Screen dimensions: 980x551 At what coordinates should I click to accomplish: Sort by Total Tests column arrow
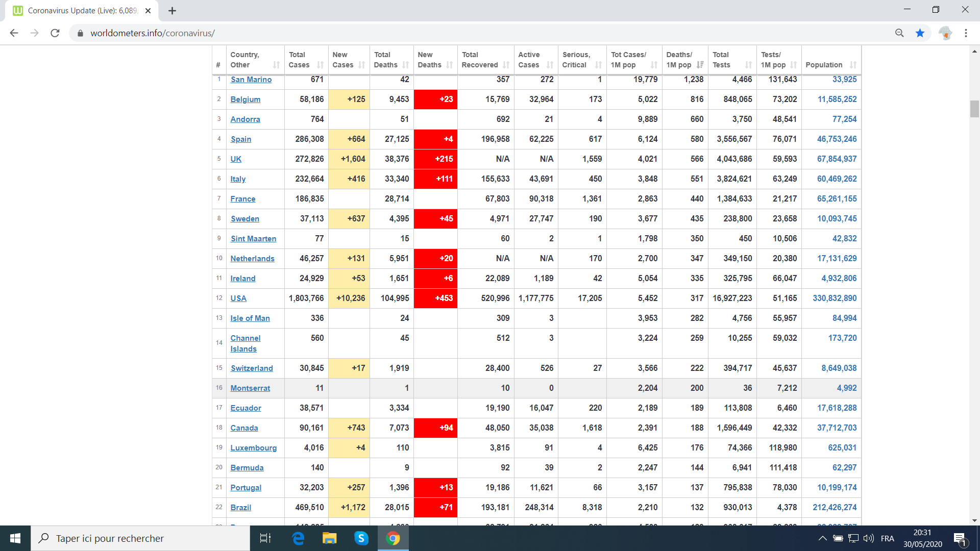(x=748, y=65)
